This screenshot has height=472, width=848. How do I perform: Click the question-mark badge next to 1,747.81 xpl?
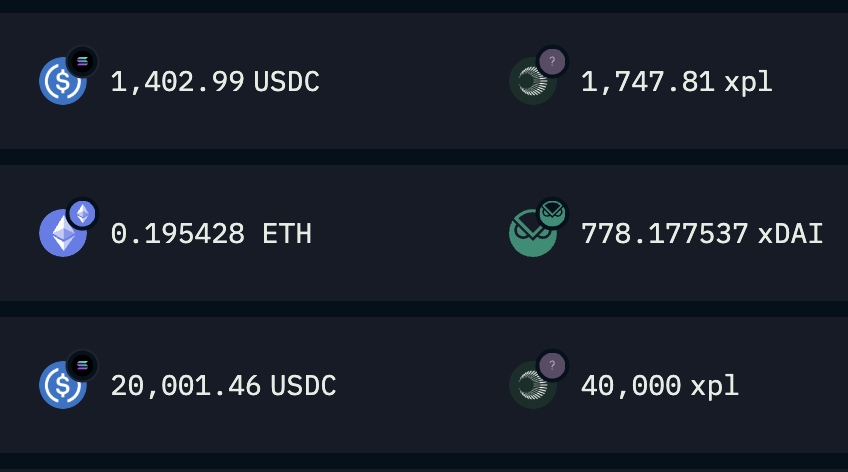point(552,62)
